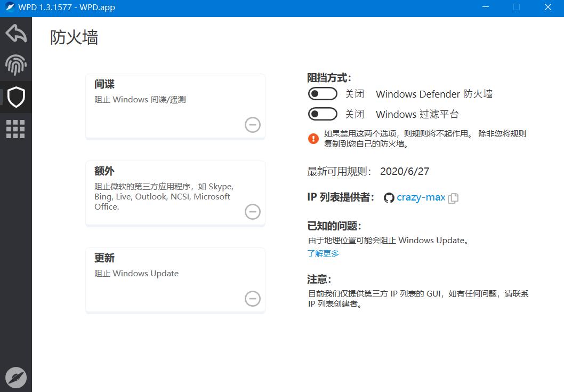Open the crazy-max provider link

(x=421, y=197)
